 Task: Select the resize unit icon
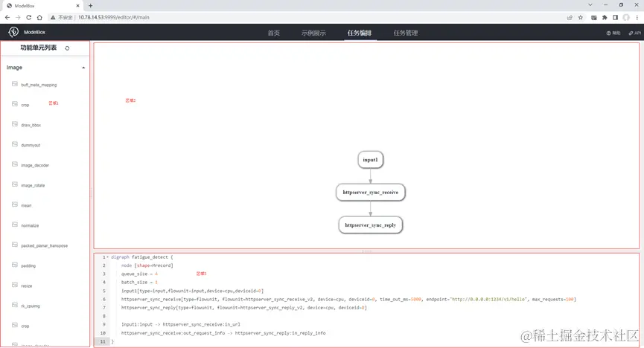click(15, 286)
